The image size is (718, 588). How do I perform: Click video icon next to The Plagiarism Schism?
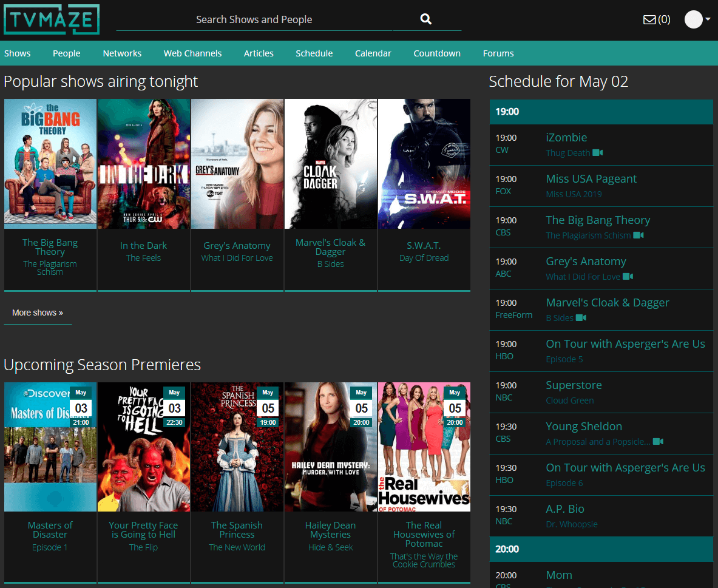(x=638, y=235)
